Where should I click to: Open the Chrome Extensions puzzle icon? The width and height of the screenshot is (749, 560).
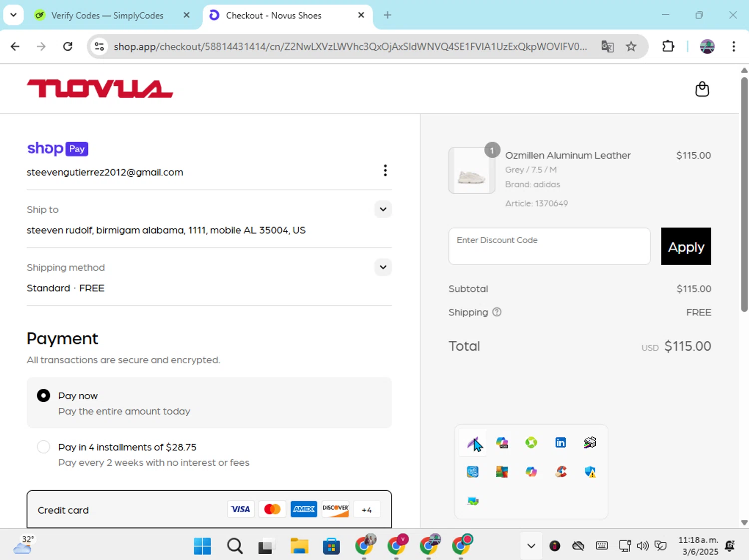(x=668, y=46)
